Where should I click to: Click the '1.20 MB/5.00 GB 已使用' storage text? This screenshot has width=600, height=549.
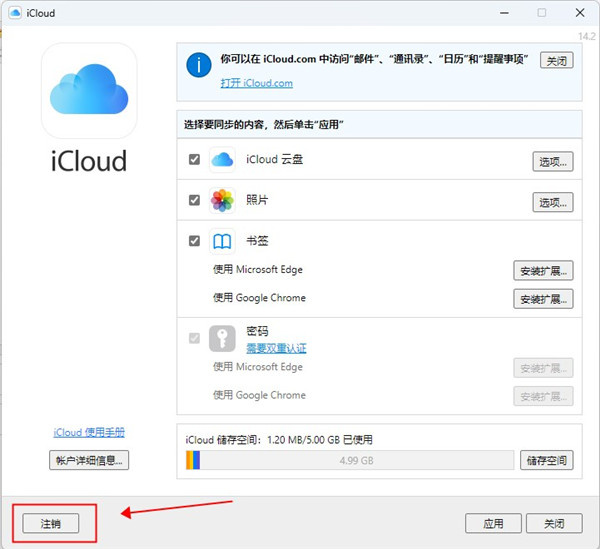(320, 440)
